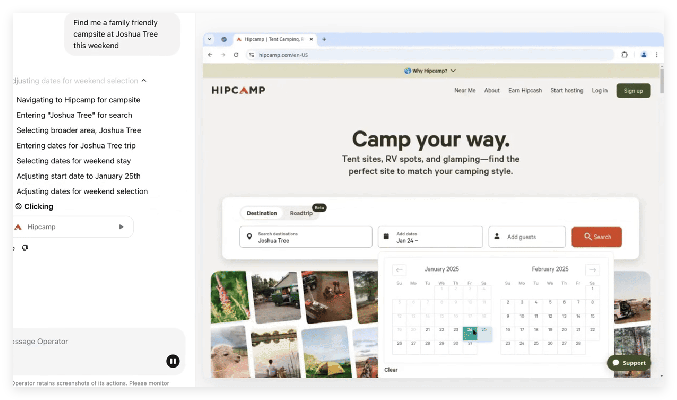677x400 pixels.
Task: Click the page vertical scrollbar
Action: [662, 80]
